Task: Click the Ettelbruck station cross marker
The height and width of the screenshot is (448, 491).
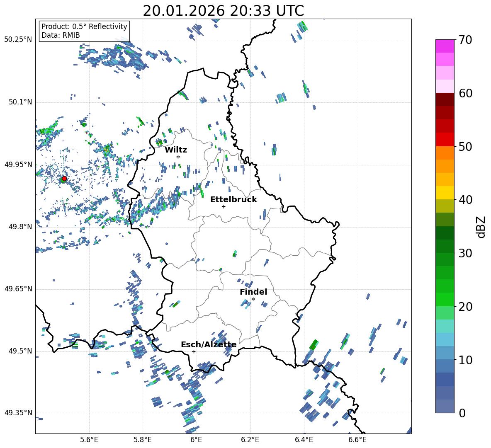Action: tap(224, 206)
